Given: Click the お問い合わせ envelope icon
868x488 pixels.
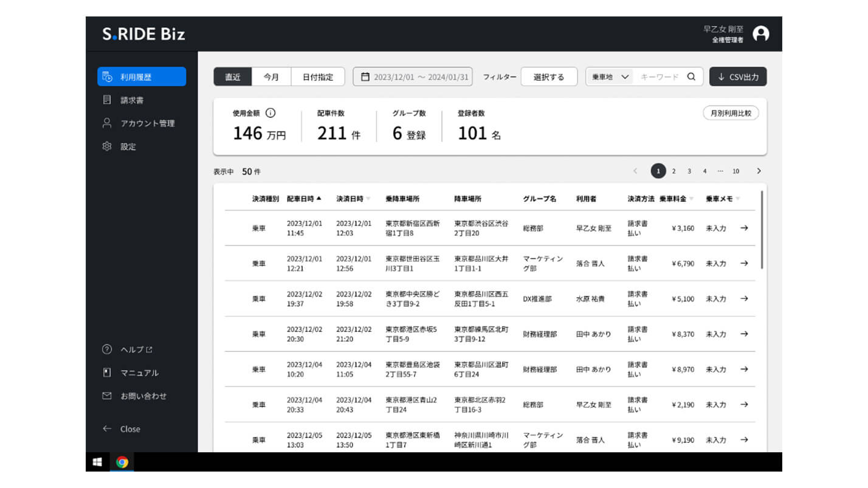Looking at the screenshot, I should [x=107, y=396].
